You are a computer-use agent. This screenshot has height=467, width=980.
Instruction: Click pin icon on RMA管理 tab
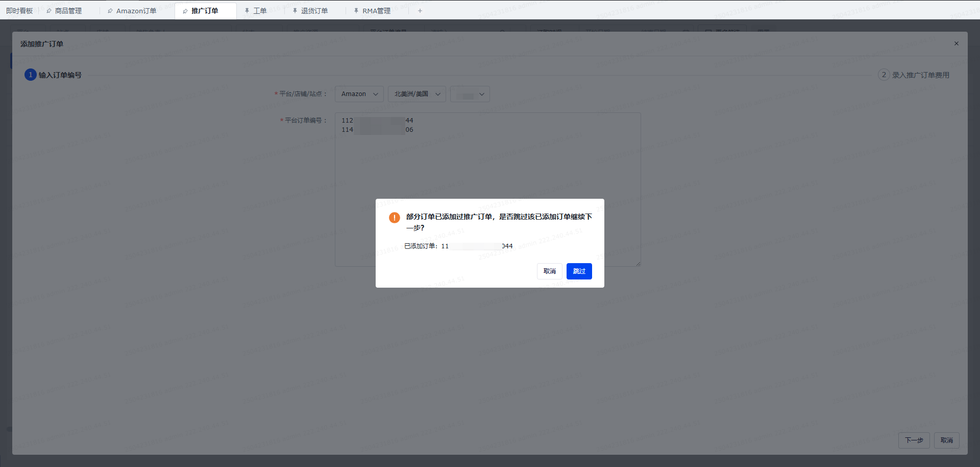click(x=356, y=11)
